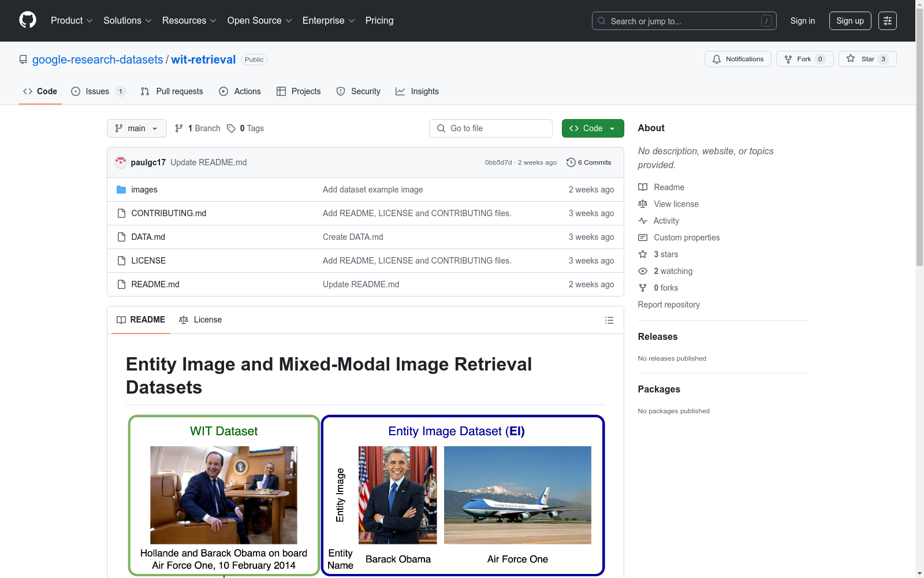The image size is (924, 578).
Task: Expand the Product menu
Action: coord(72,21)
